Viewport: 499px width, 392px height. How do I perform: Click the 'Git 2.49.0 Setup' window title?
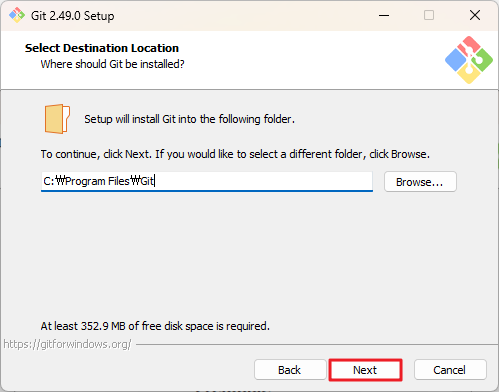pos(73,16)
